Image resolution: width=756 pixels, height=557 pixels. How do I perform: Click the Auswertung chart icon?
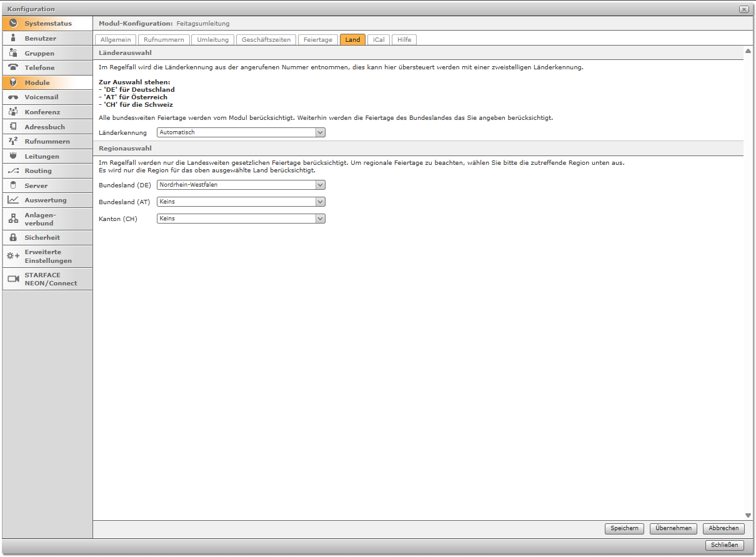pyautogui.click(x=13, y=200)
